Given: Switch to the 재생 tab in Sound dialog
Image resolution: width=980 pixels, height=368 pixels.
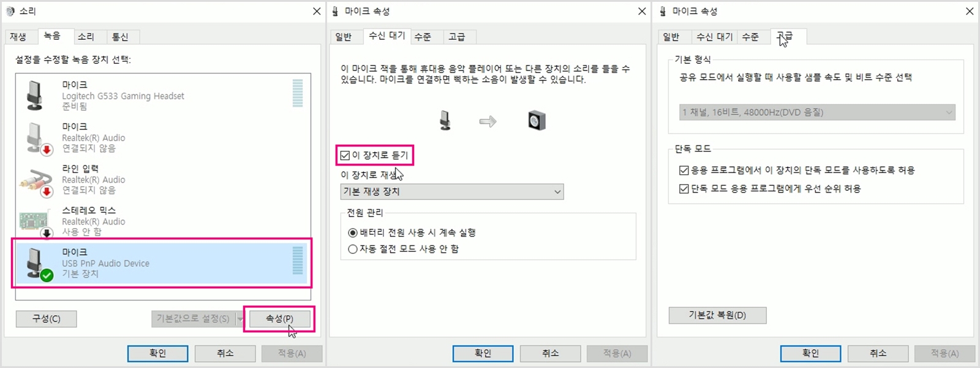Looking at the screenshot, I should pos(18,37).
